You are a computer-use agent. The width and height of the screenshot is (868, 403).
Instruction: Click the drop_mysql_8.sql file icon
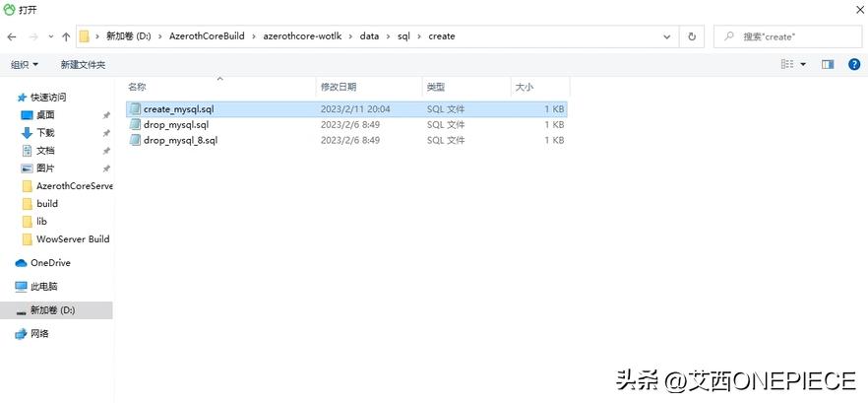pos(135,140)
